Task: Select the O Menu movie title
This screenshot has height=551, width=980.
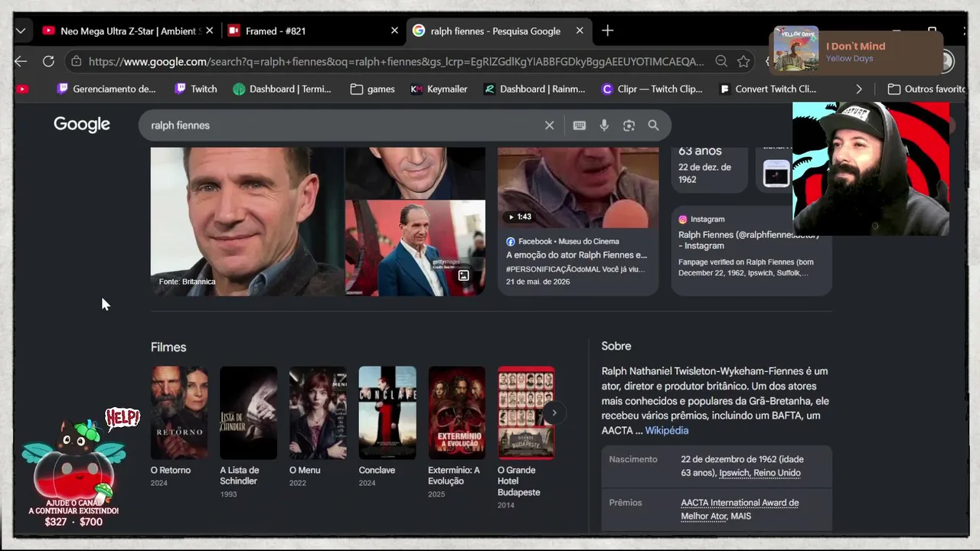Action: coord(305,470)
